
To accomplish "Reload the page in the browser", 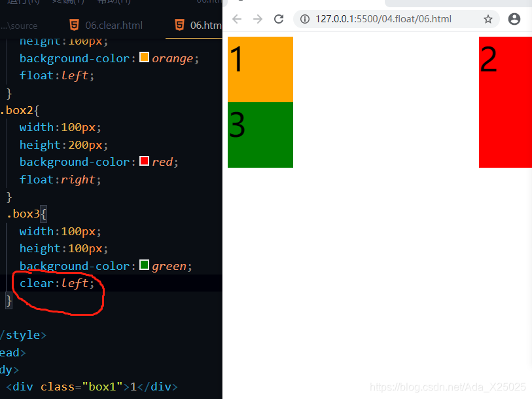I will coord(279,19).
